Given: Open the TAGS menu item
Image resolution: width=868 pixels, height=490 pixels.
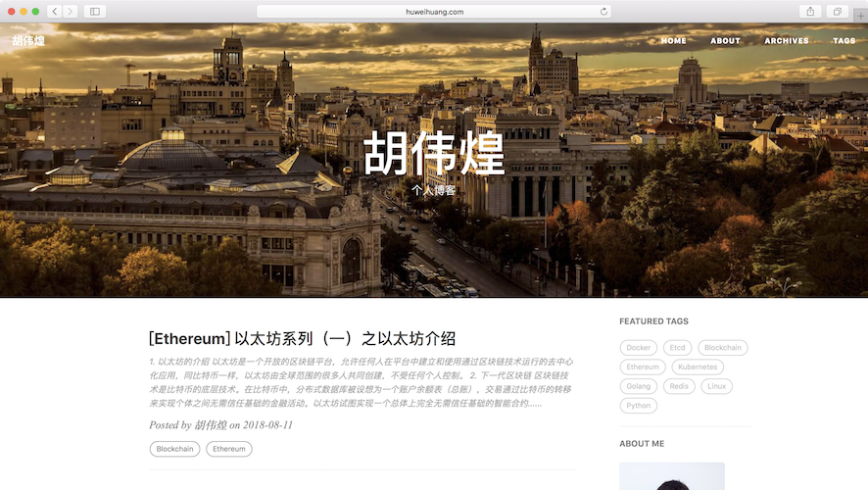Looking at the screenshot, I should pos(844,41).
